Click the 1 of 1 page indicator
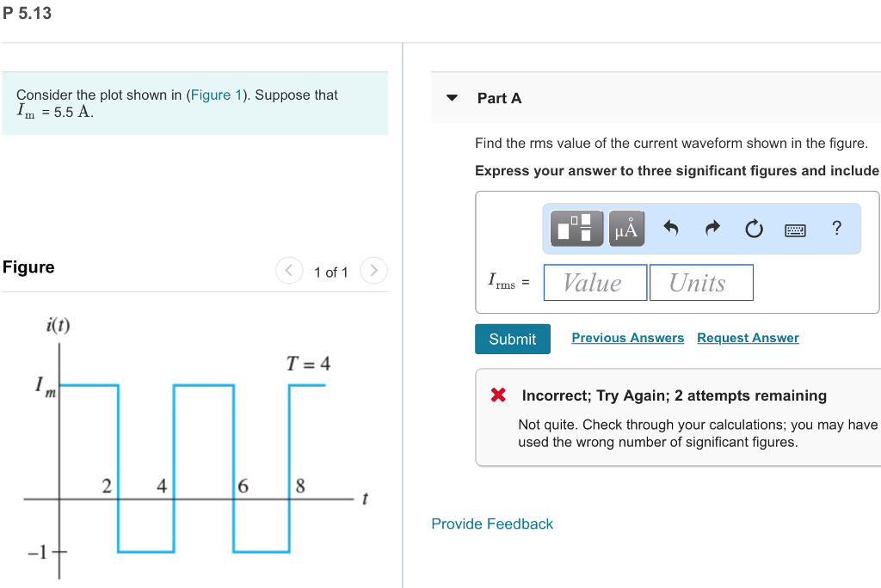This screenshot has width=881, height=588. click(330, 272)
